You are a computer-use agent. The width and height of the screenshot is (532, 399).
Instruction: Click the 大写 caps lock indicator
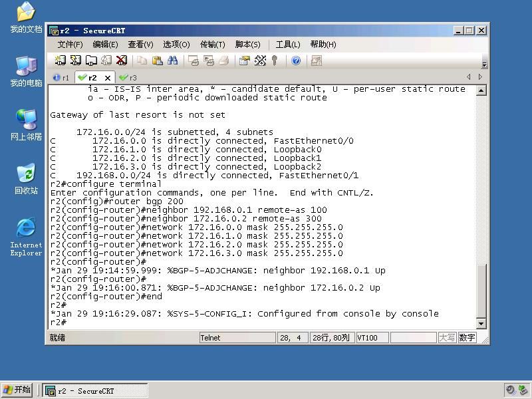pos(447,338)
